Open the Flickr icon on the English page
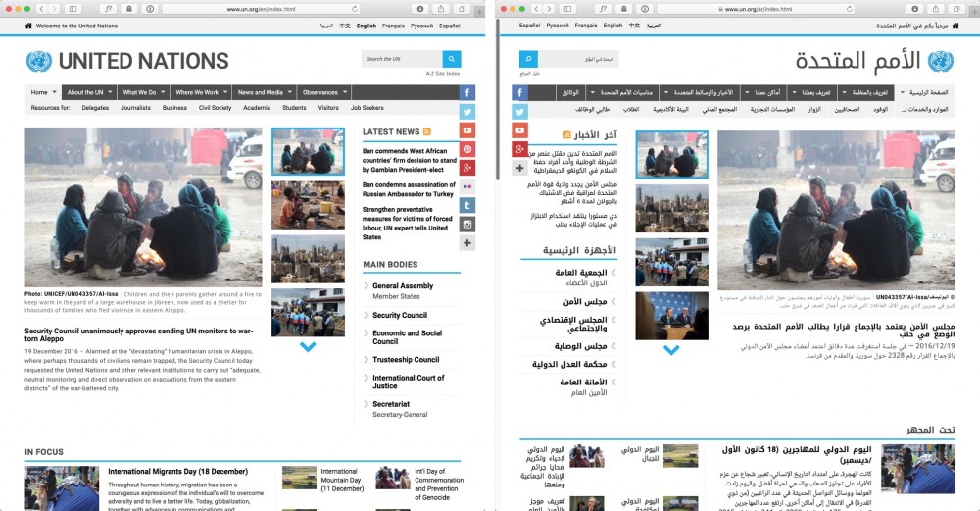This screenshot has width=980, height=511. pyautogui.click(x=467, y=187)
